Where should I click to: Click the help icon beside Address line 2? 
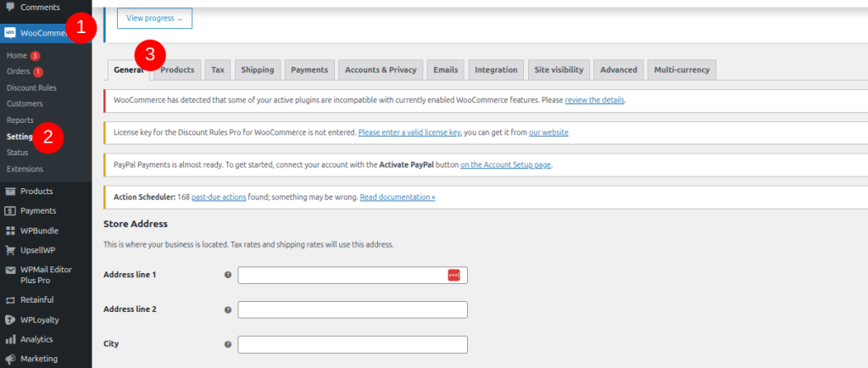[x=227, y=309]
